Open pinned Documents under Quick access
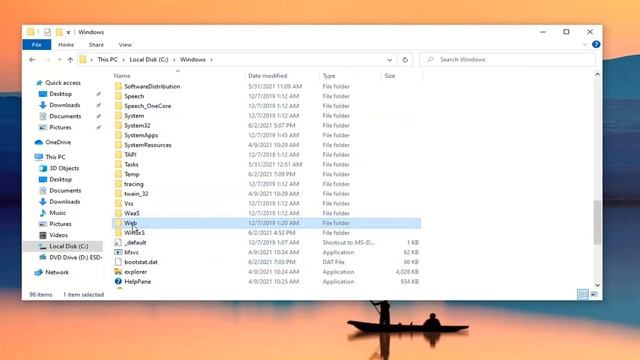The width and height of the screenshot is (640, 360). tap(65, 116)
